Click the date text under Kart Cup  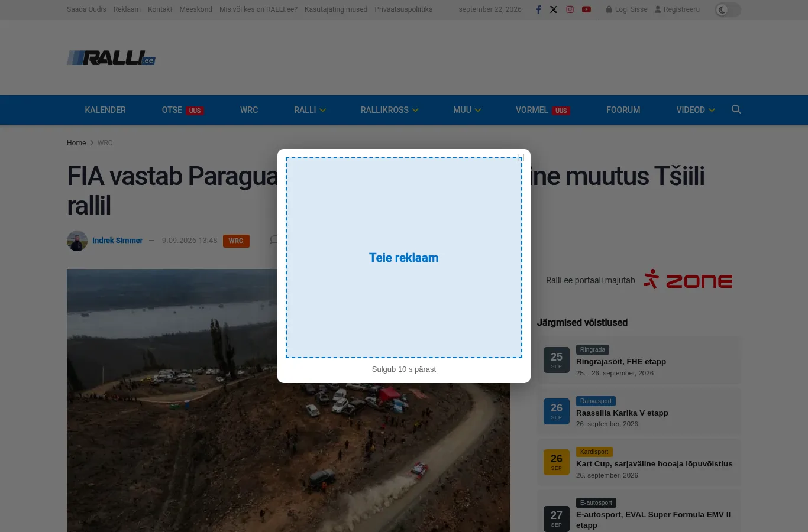pyautogui.click(x=607, y=475)
